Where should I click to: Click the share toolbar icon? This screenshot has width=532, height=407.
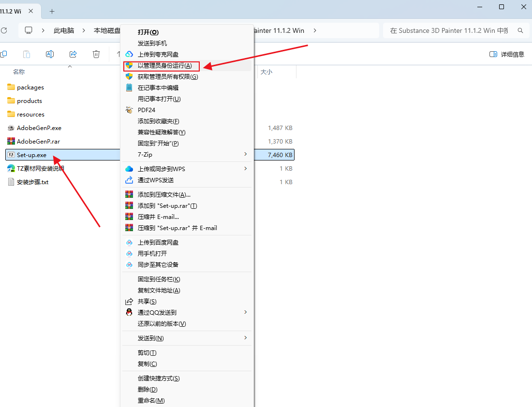click(x=73, y=54)
